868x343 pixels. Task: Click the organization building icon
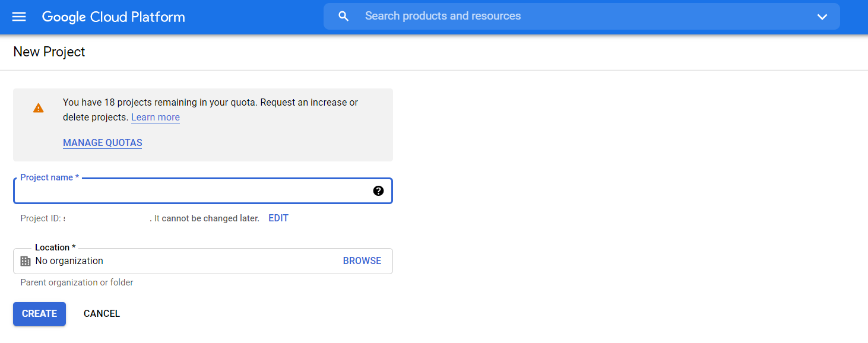click(26, 261)
